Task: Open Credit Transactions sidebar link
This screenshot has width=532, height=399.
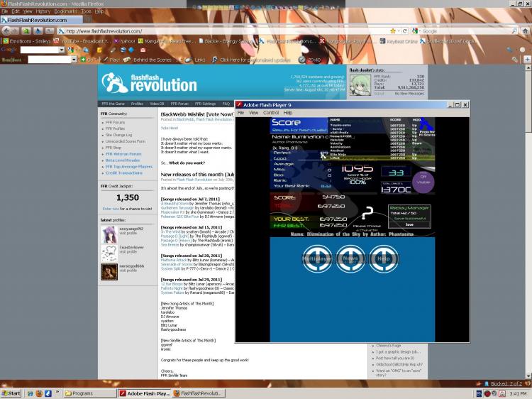Action: click(124, 173)
